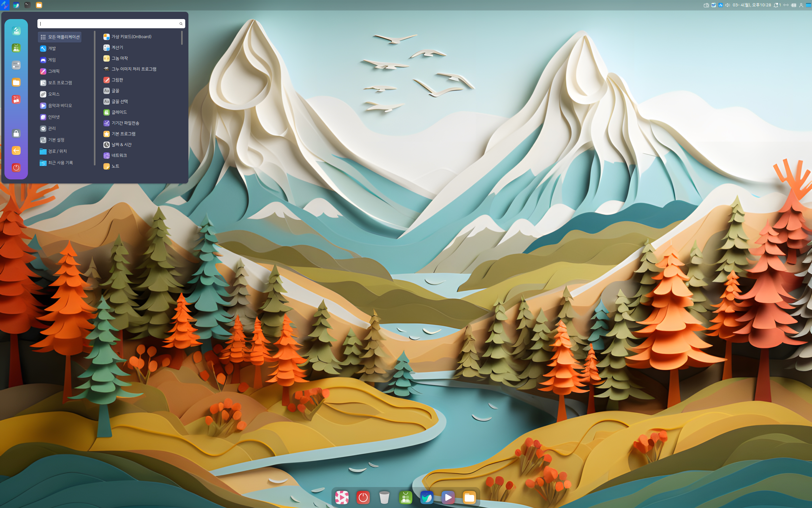Click the red power icon in the menu sidebar
Image resolution: width=812 pixels, height=508 pixels.
[16, 168]
